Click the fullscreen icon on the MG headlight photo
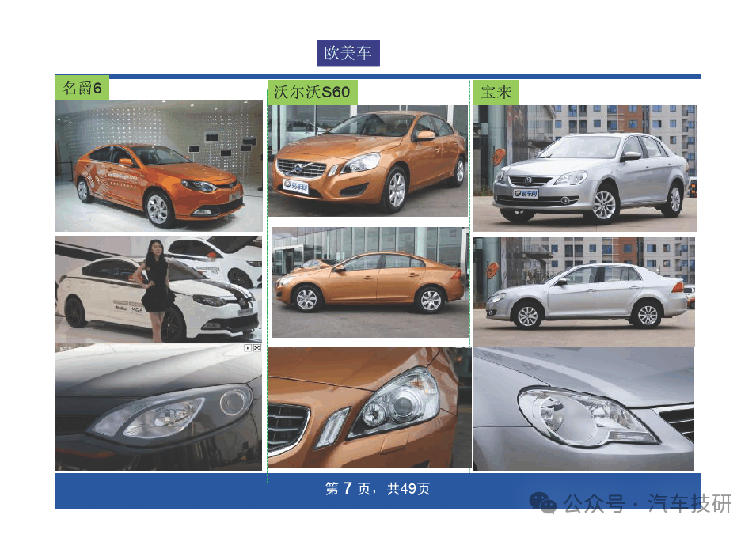756x534 pixels. coord(257,348)
